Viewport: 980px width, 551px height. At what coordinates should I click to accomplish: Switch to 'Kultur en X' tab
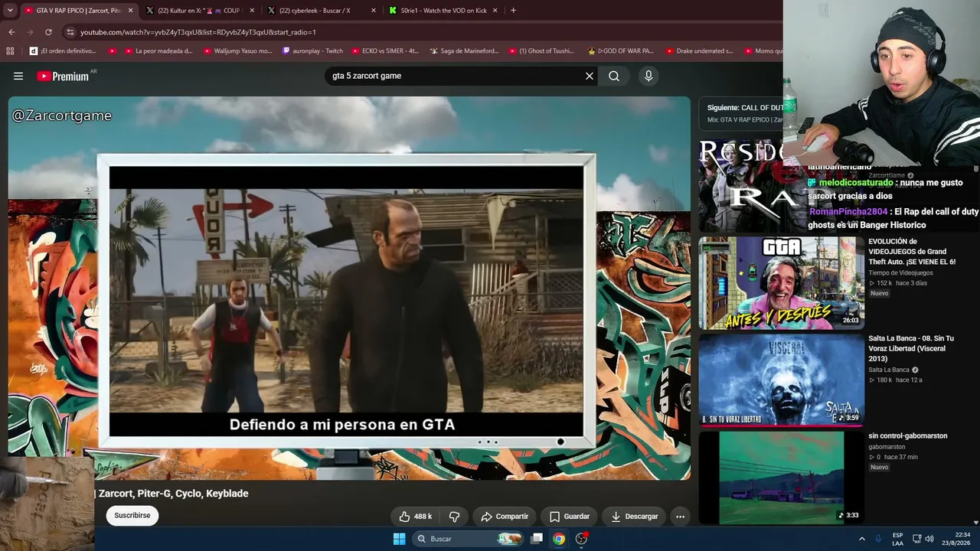coord(199,11)
